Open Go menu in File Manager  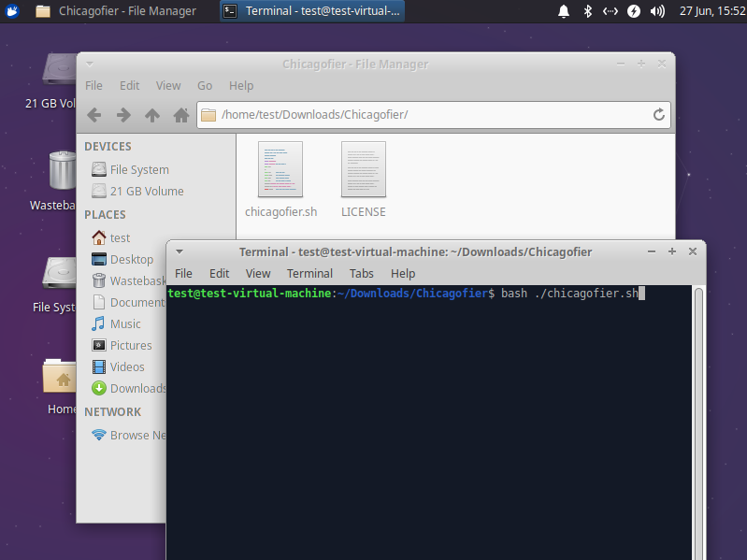(x=205, y=86)
